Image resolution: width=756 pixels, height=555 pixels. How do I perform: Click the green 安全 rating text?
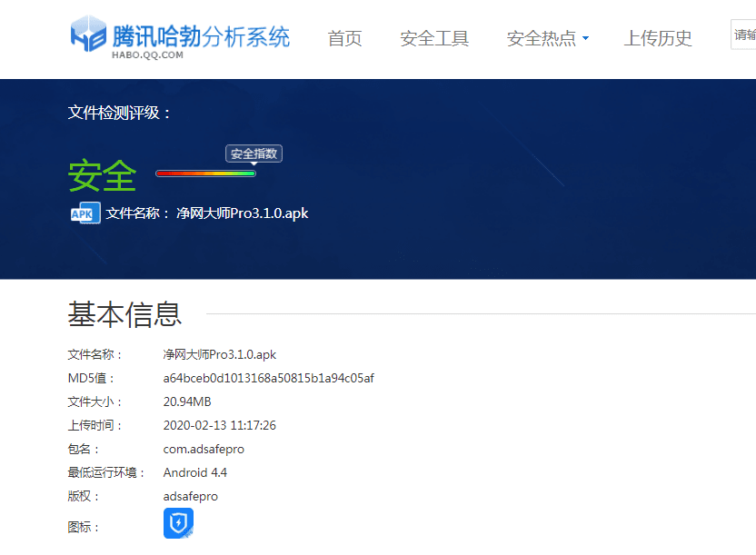(102, 175)
